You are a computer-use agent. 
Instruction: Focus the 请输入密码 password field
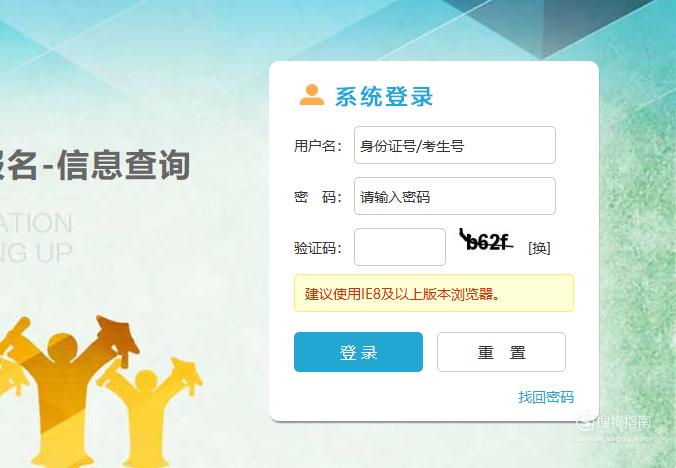[x=454, y=196]
